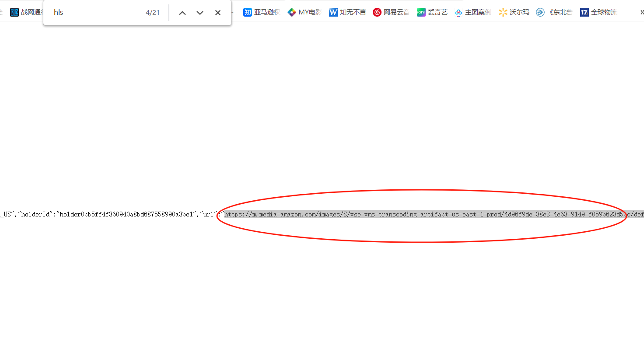Open the 亚马逊 bookmark with blue 知 icon
This screenshot has height=359, width=644.
tap(248, 12)
